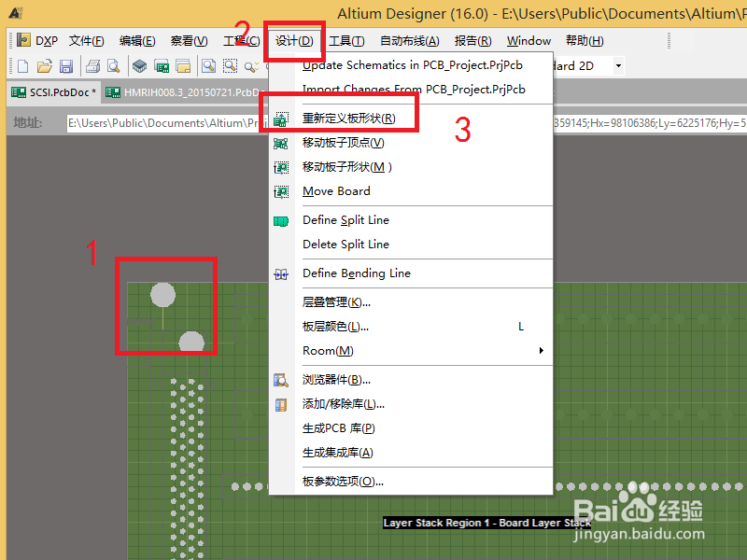Click the new document icon
This screenshot has width=747, height=560.
[x=22, y=65]
